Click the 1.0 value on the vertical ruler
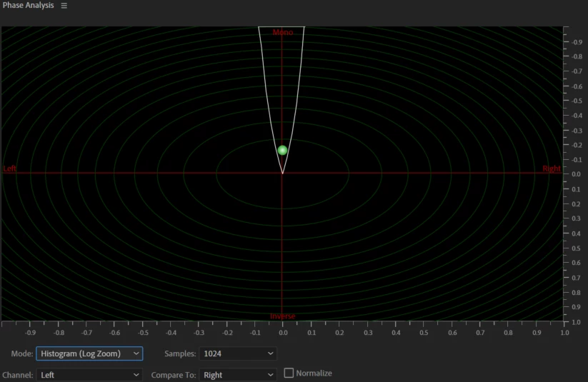 click(577, 322)
